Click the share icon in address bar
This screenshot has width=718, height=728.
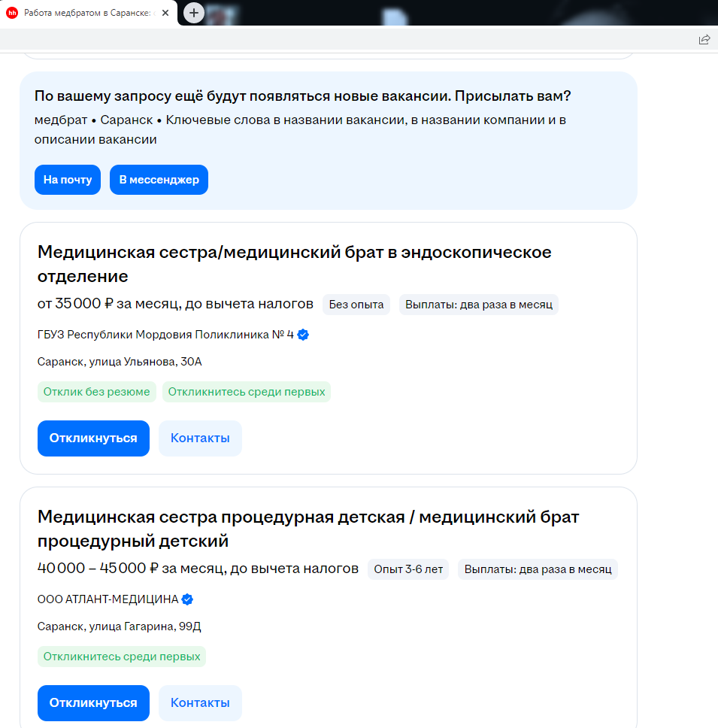[704, 39]
